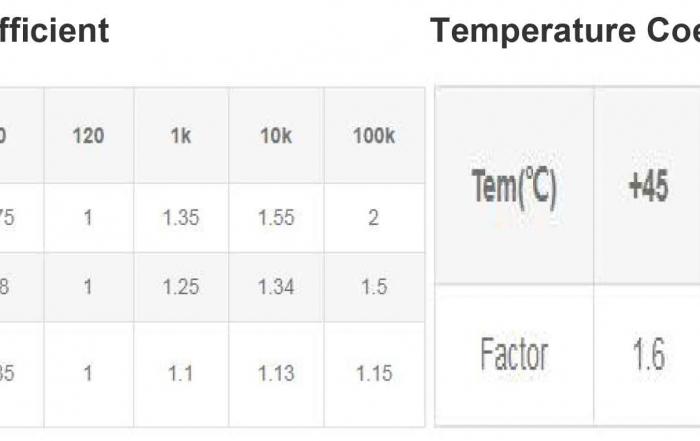Select the cell containing 1.55
This screenshot has width=700, height=441.
pyautogui.click(x=276, y=218)
